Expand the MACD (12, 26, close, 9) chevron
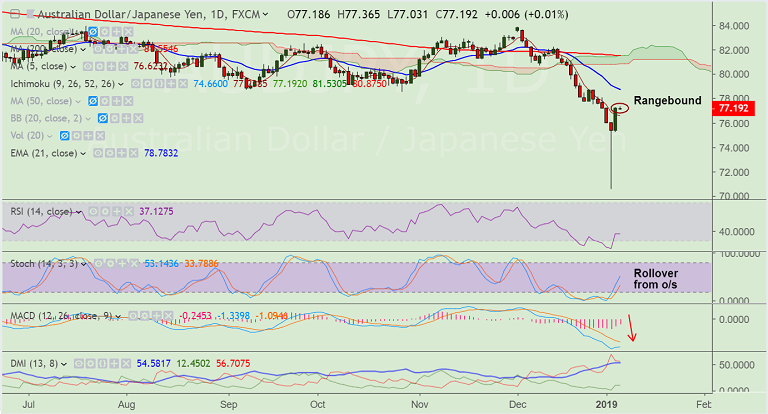This screenshot has width=768, height=414. (118, 317)
